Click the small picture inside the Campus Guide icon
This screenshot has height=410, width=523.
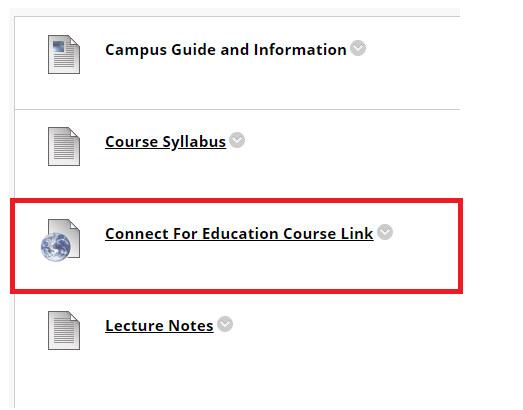click(x=58, y=46)
